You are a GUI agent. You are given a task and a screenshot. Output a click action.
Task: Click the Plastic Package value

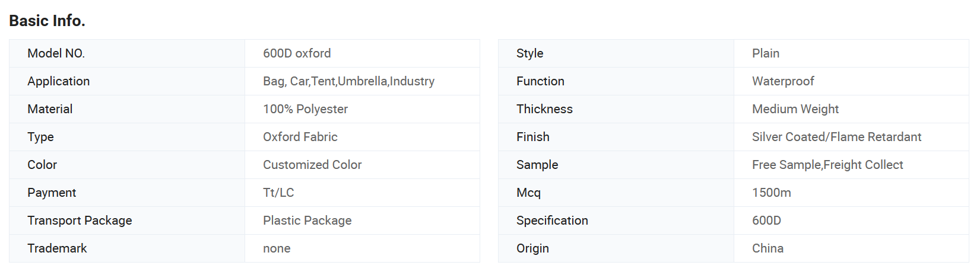pyautogui.click(x=307, y=221)
